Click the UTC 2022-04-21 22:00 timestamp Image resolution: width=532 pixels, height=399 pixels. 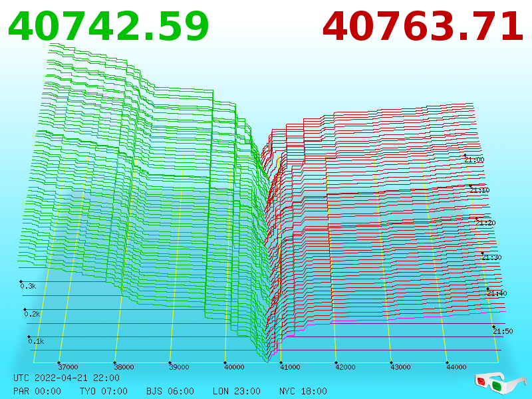pos(66,378)
